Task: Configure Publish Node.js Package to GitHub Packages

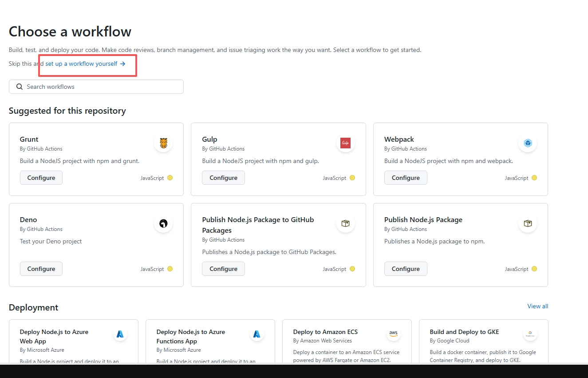Action: (223, 269)
